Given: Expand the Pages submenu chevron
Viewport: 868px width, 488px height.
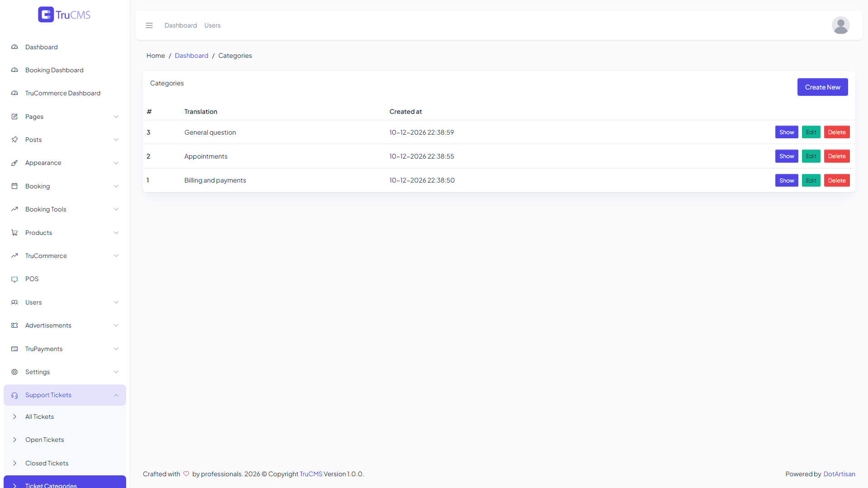Looking at the screenshot, I should coord(116,117).
